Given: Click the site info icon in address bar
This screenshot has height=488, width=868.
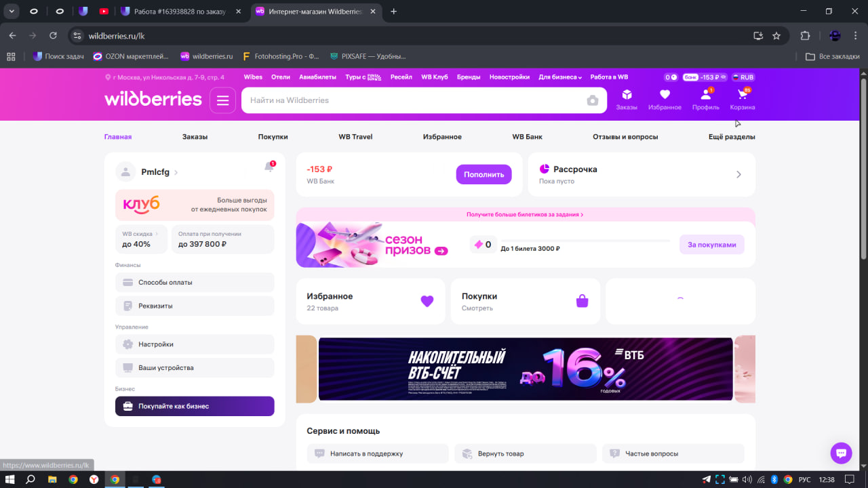Looking at the screenshot, I should tap(77, 36).
